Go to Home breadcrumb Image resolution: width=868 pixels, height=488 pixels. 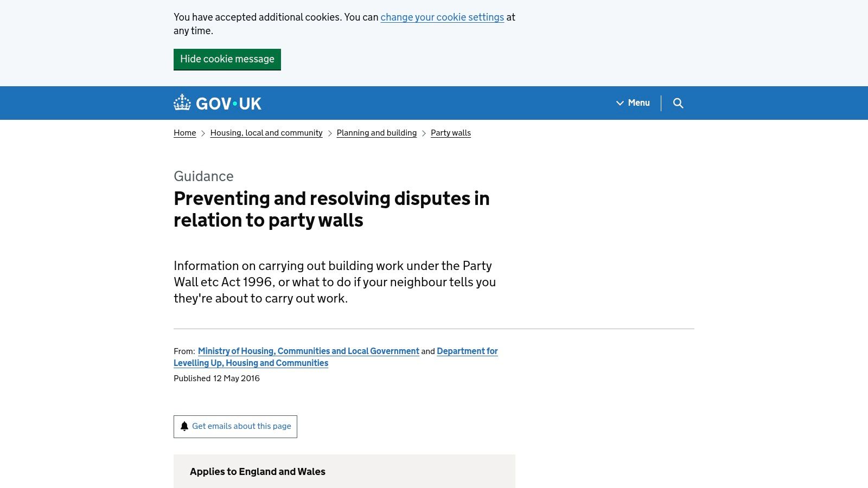[x=185, y=133]
